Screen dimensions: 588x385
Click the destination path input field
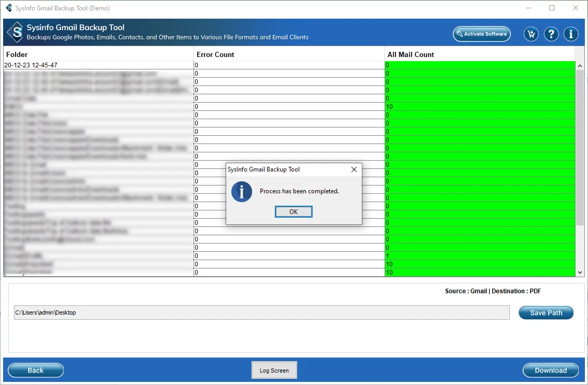(x=261, y=312)
